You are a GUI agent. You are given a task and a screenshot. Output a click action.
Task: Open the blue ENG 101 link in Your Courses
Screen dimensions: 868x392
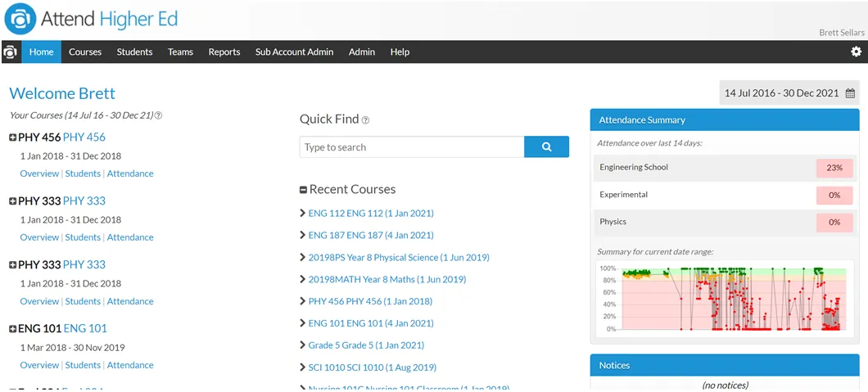[85, 328]
